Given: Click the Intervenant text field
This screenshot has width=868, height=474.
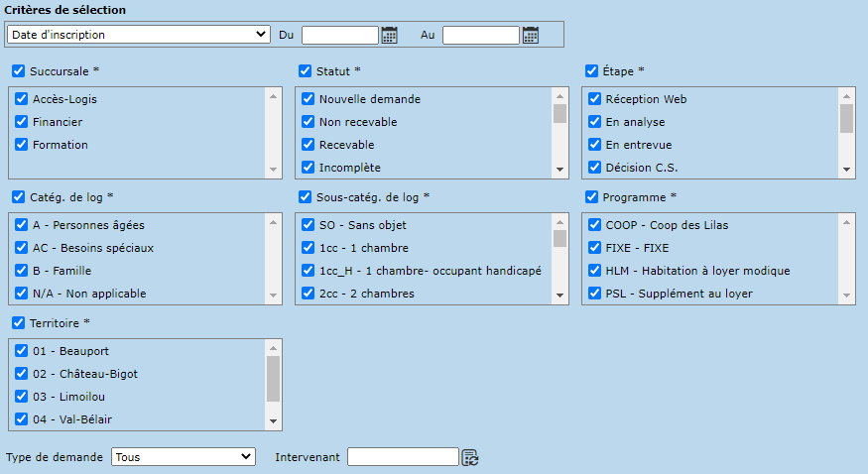Looking at the screenshot, I should 403,457.
